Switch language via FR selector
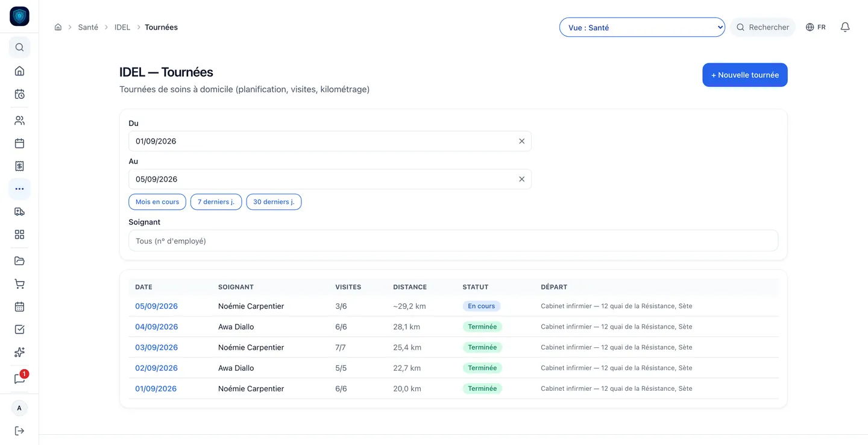 (x=816, y=27)
